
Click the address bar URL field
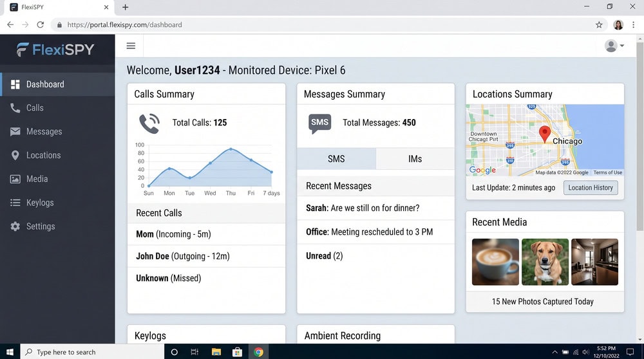click(x=328, y=24)
